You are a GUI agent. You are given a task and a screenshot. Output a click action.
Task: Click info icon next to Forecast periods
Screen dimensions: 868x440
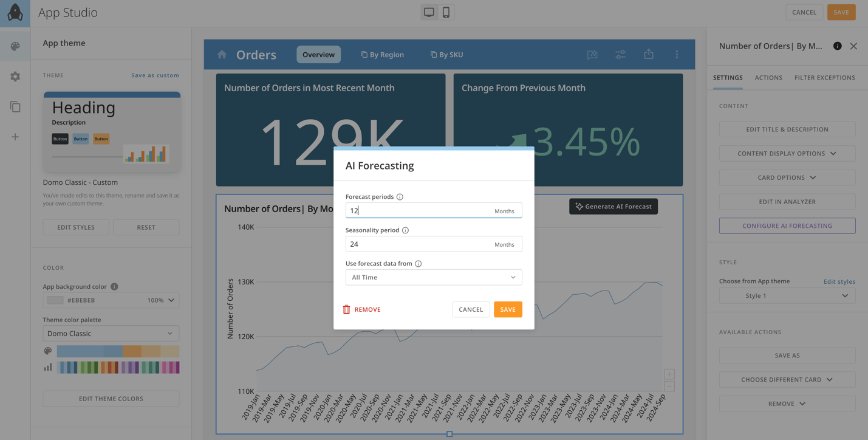(400, 197)
